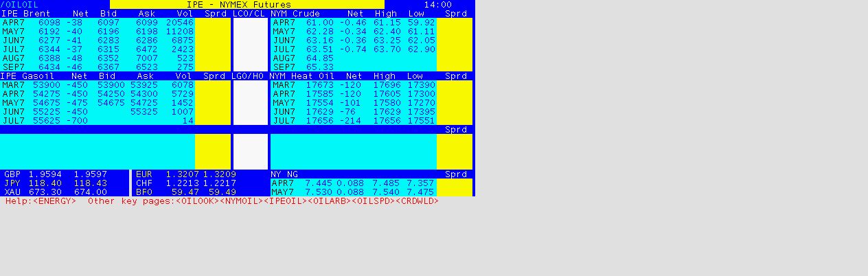Select the IPE Brent header
The height and width of the screenshot is (276, 868).
pos(26,14)
